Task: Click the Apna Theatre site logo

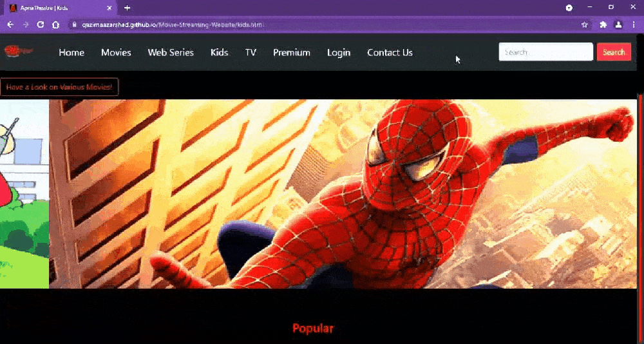Action: click(19, 52)
